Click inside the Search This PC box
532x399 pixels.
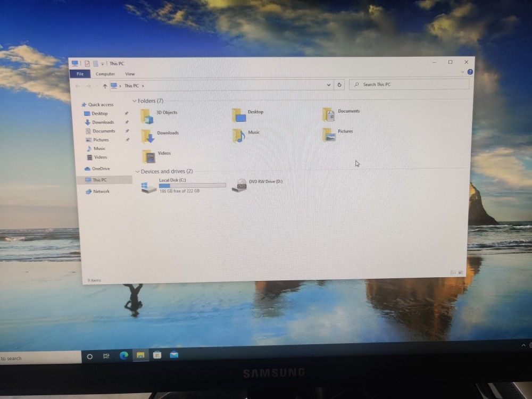[x=410, y=85]
